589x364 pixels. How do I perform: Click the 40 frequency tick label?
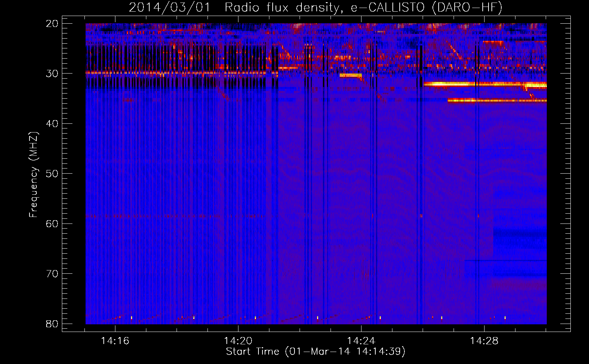52,124
